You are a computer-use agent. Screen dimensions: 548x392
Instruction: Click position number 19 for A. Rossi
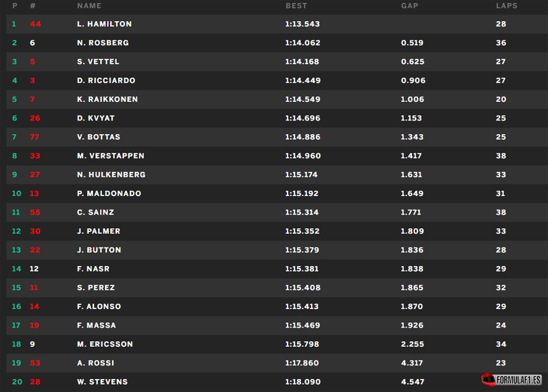coord(17,363)
